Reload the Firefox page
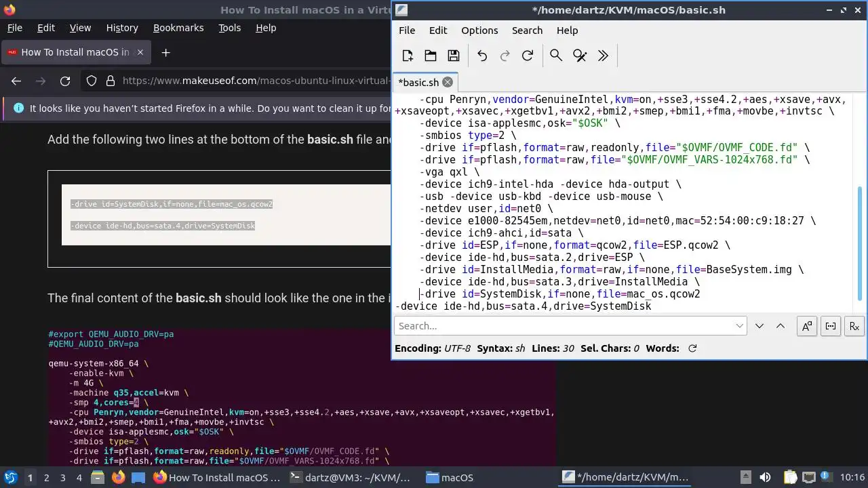 coord(65,81)
